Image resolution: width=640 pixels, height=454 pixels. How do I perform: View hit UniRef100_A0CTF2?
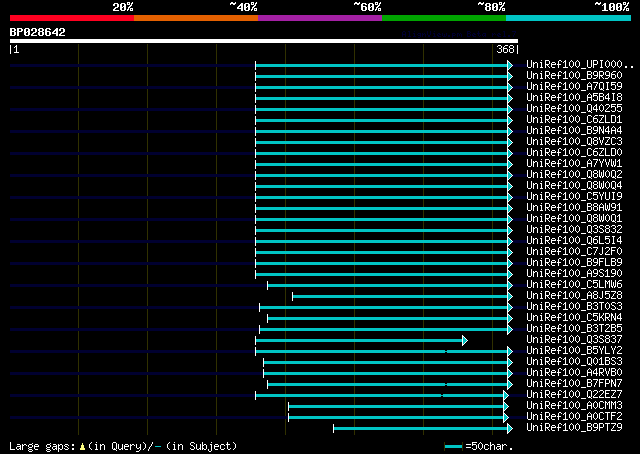(x=574, y=417)
